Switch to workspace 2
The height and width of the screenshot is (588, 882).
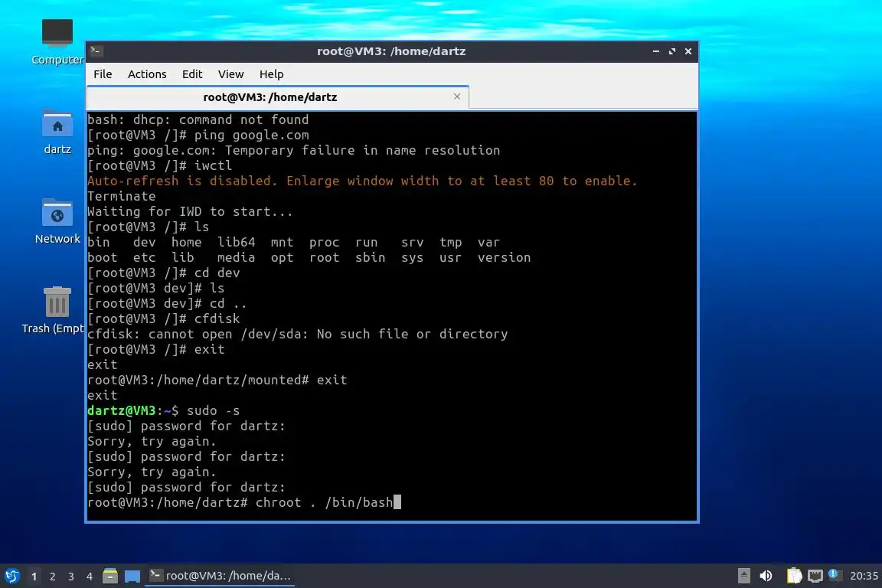pyautogui.click(x=53, y=577)
